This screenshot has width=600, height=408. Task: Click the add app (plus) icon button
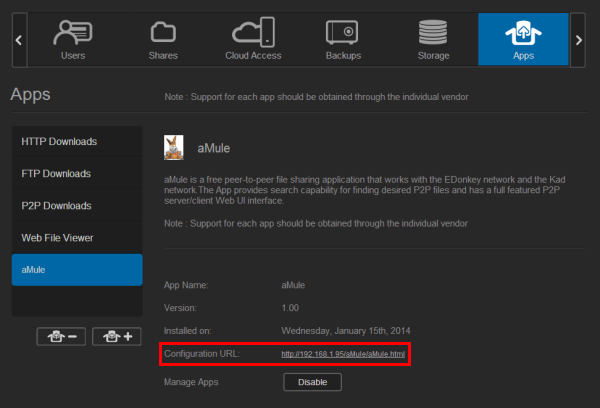tap(117, 336)
